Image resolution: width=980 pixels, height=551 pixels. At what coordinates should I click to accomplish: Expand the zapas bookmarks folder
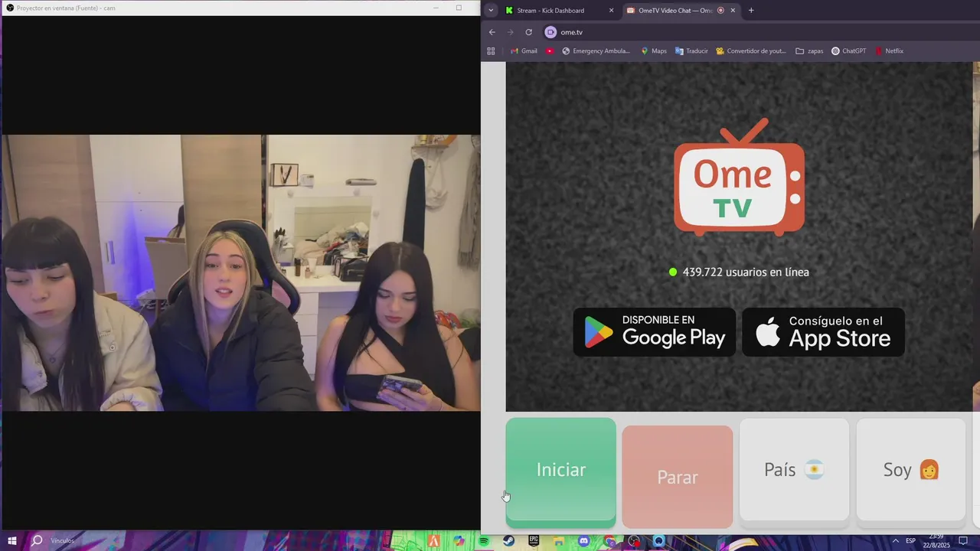[x=809, y=51]
